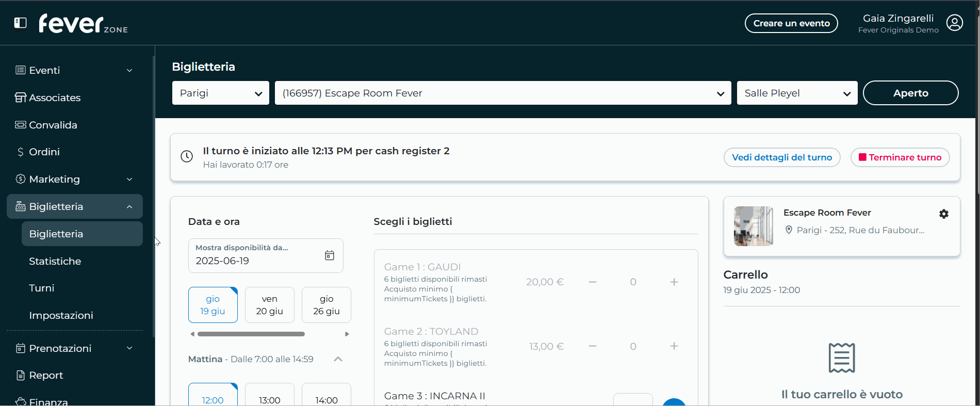Click the Eventi list icon
Image resolution: width=980 pixels, height=406 pixels.
click(21, 70)
